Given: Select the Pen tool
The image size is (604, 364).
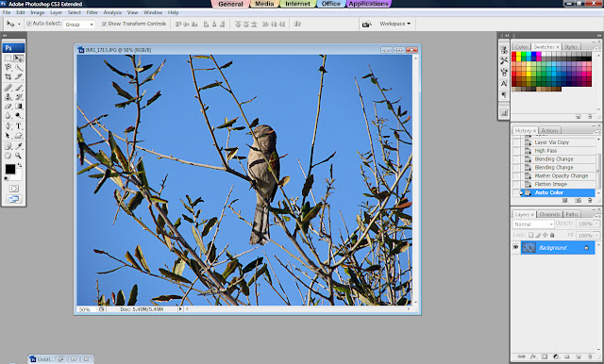Looking at the screenshot, I should tap(8, 126).
